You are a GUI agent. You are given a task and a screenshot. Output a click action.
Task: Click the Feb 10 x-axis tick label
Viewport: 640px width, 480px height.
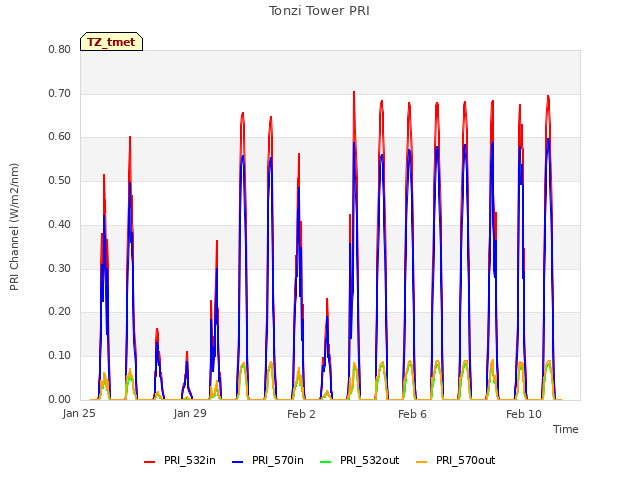click(x=524, y=414)
